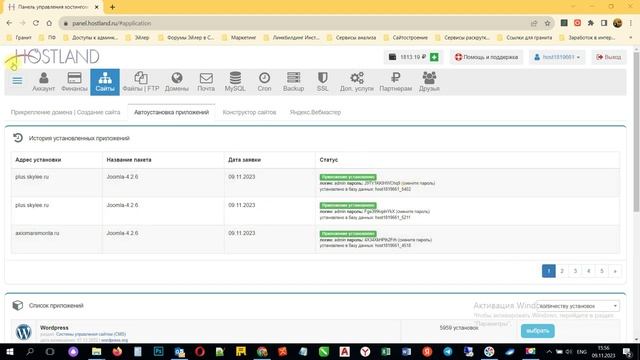Open the sort by количеству установок dropdown
This screenshot has height=360, width=640.
click(x=578, y=306)
